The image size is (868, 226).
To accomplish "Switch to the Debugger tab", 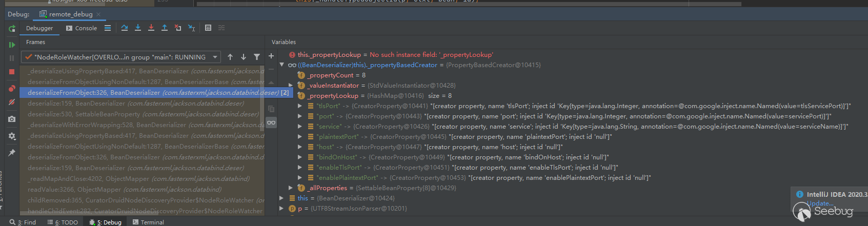I will click(x=39, y=28).
